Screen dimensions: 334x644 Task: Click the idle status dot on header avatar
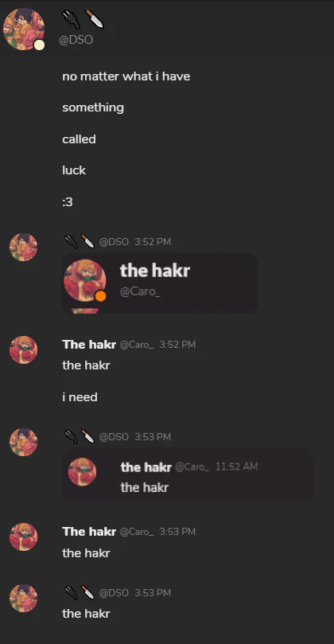39,45
